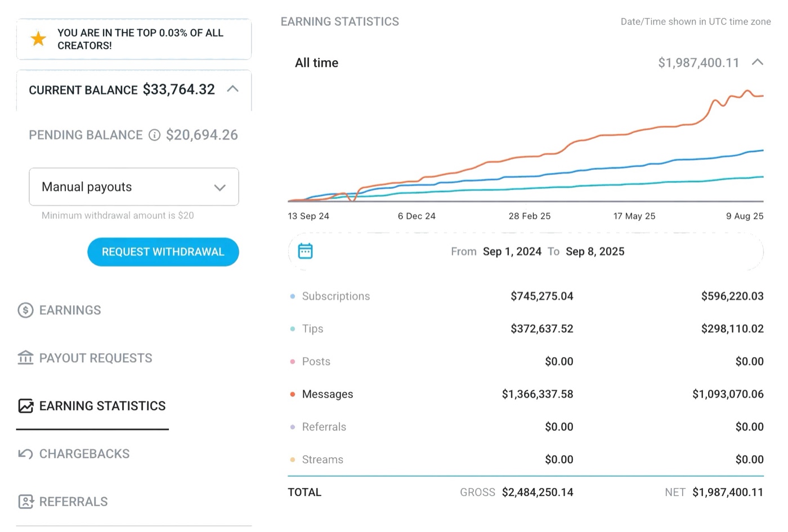The image size is (788, 532).
Task: Toggle the Messages series orange dot
Action: 292,394
